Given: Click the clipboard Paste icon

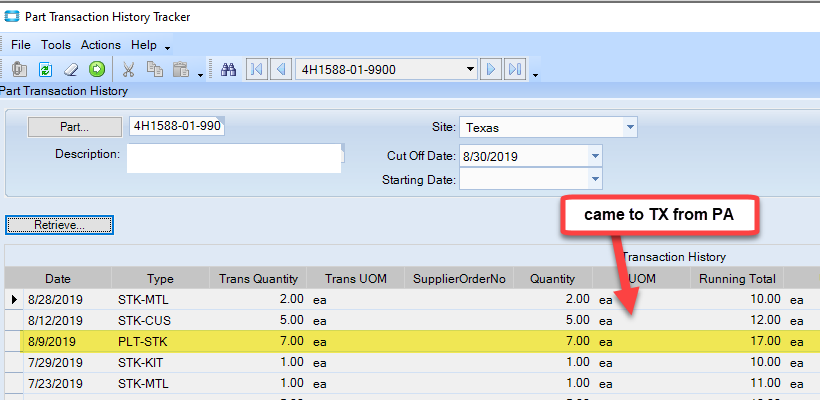Looking at the screenshot, I should (181, 69).
